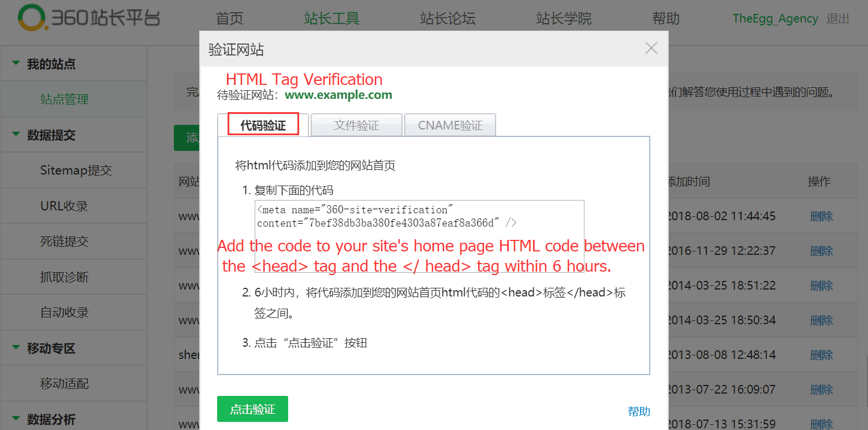Click 退出 to log out
The height and width of the screenshot is (430, 868).
point(838,18)
